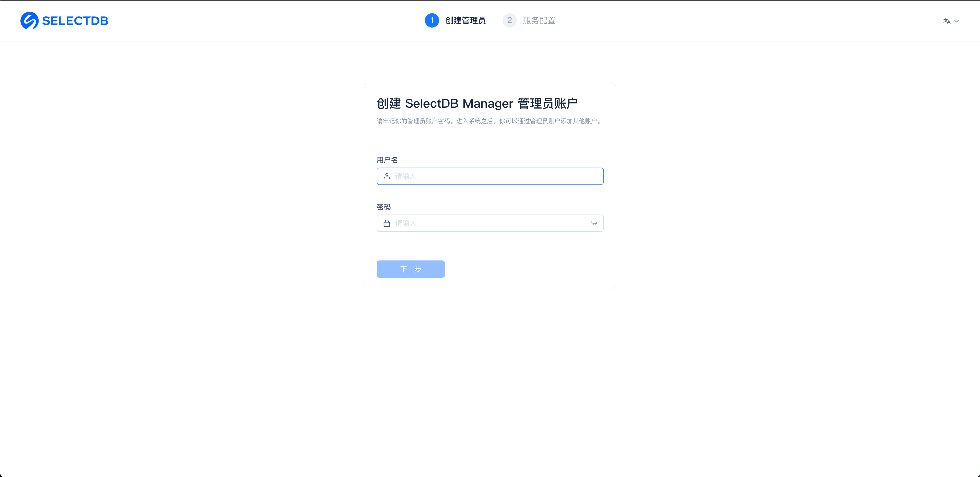This screenshot has width=980, height=477.
Task: Select step 1 创建管理员
Action: pyautogui.click(x=455, y=20)
